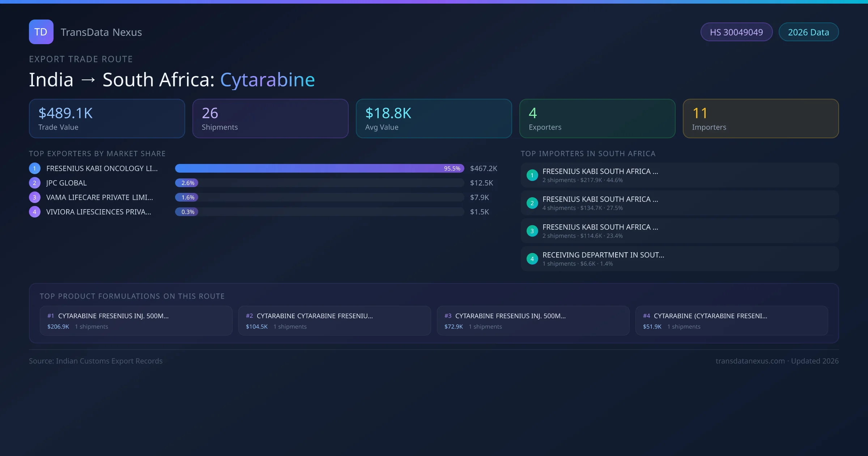Click the transdatanexus.com footer link

pyautogui.click(x=750, y=361)
